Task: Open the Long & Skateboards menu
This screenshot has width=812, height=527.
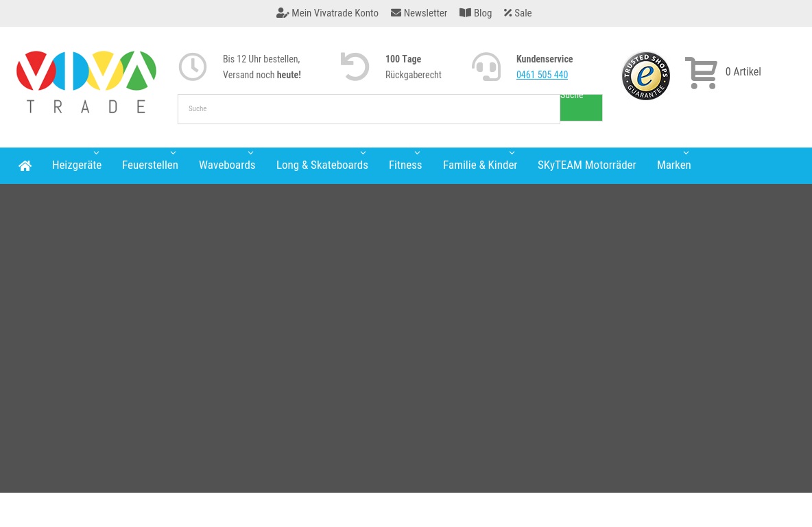Action: click(322, 165)
